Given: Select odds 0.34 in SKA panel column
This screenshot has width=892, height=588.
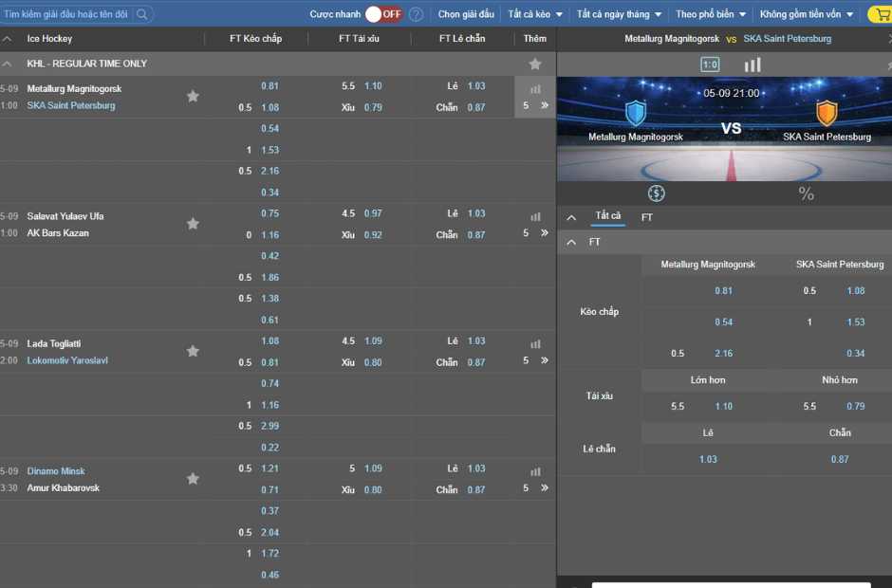Looking at the screenshot, I should pos(855,353).
